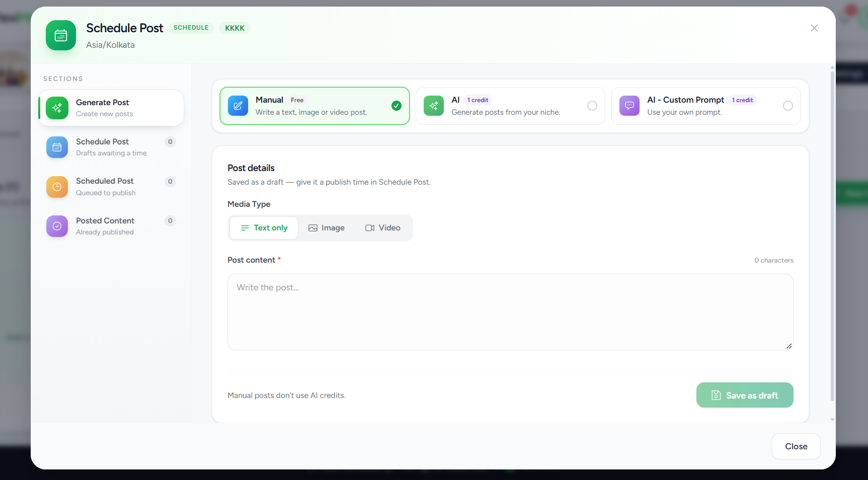The width and height of the screenshot is (868, 480).
Task: Click the orange clock icon for Scheduled Post
Action: coord(57,187)
